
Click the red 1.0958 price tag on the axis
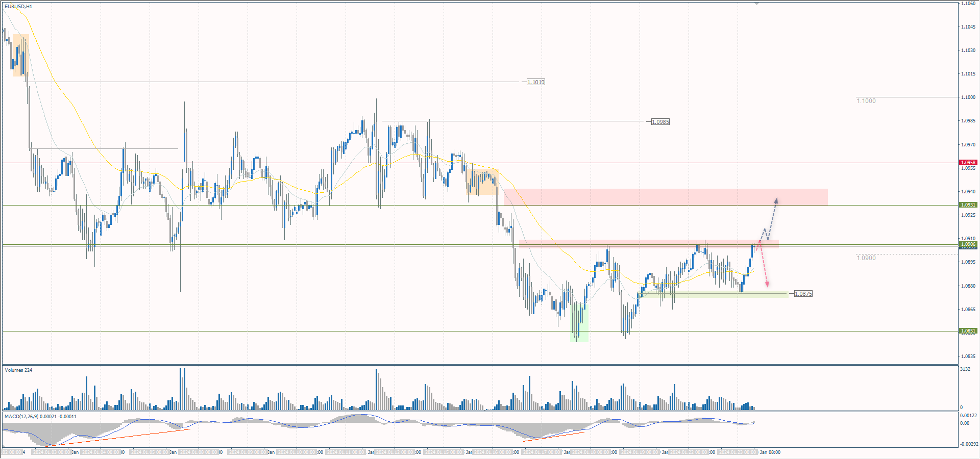(x=968, y=163)
